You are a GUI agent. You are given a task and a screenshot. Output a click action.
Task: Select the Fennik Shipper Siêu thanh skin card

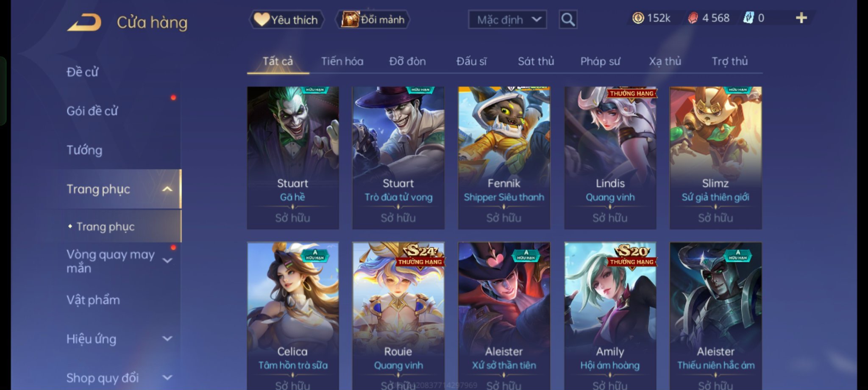504,158
